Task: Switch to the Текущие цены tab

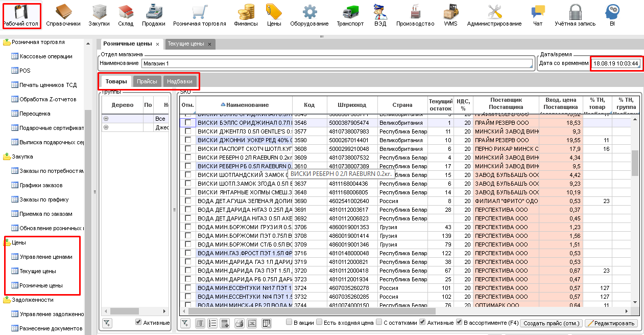Action: point(186,44)
